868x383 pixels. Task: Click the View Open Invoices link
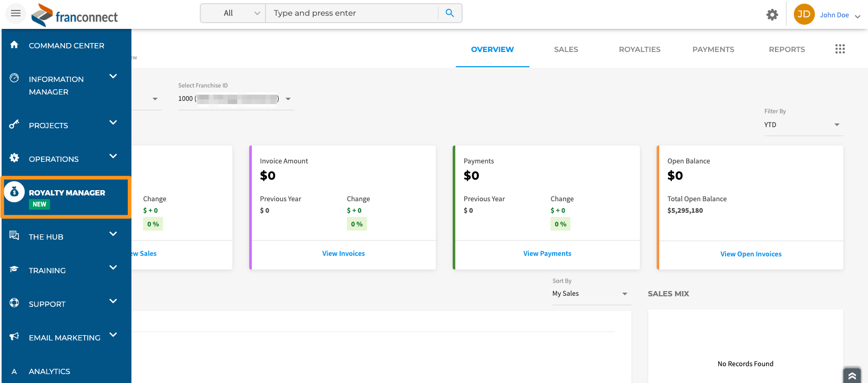tap(751, 254)
